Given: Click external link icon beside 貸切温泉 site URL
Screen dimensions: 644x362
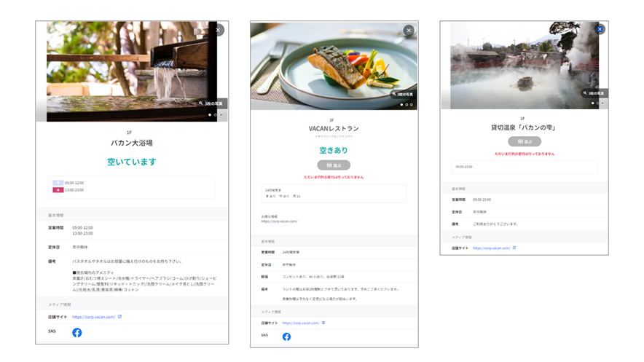Looking at the screenshot, I should [x=514, y=248].
